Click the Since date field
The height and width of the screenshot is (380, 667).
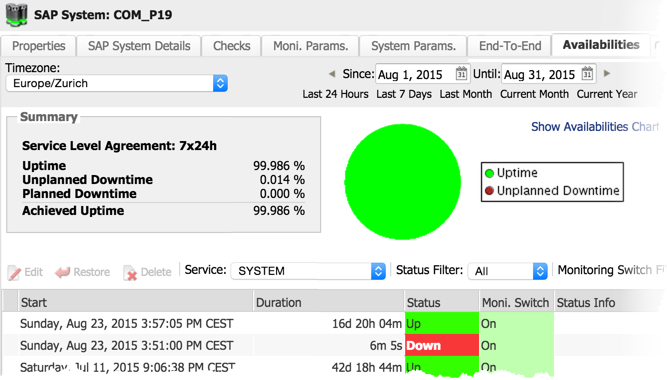(x=415, y=74)
